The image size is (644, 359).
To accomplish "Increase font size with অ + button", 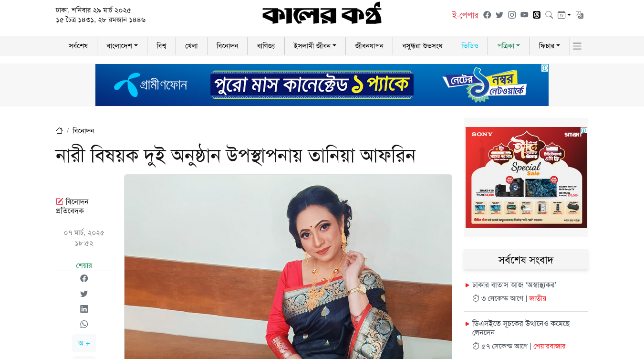I will 84,343.
